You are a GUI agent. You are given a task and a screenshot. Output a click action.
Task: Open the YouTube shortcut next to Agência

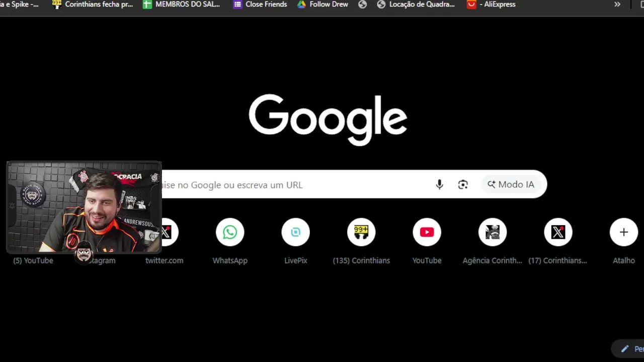click(x=427, y=232)
